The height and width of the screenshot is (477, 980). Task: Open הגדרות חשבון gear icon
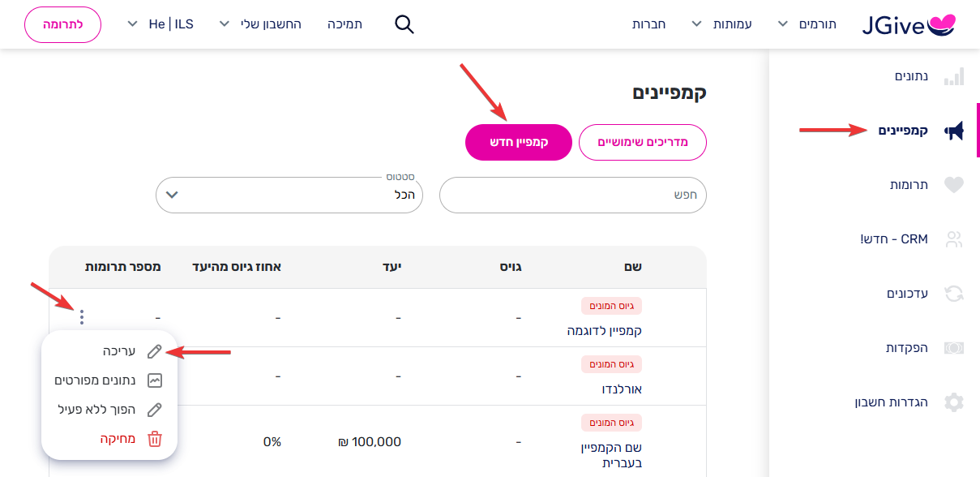[955, 402]
